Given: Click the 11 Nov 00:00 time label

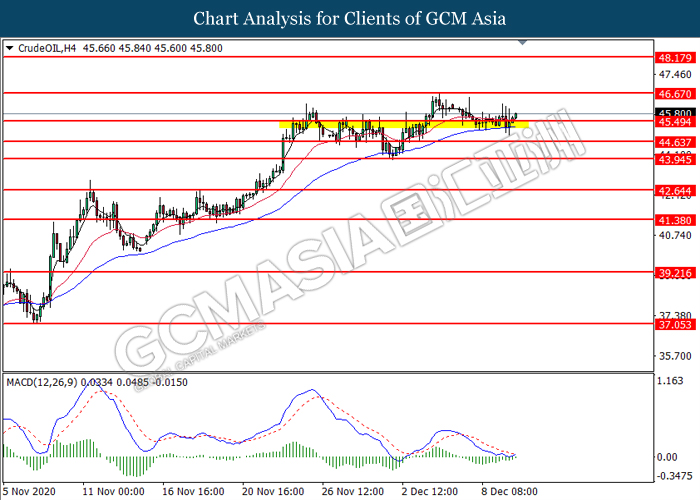Looking at the screenshot, I should coord(113,492).
